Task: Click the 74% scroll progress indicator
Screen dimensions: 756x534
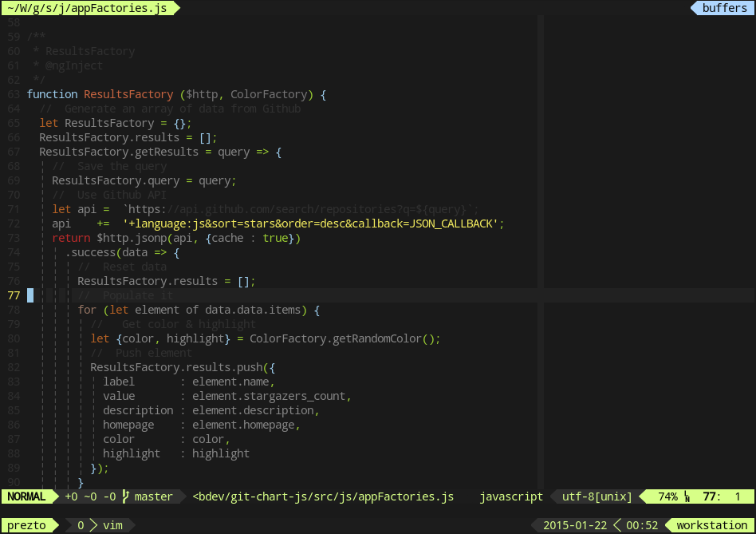Action: point(665,496)
